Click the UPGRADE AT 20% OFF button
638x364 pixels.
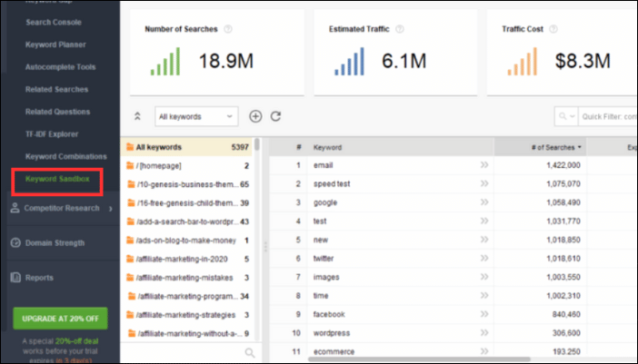[60, 319]
